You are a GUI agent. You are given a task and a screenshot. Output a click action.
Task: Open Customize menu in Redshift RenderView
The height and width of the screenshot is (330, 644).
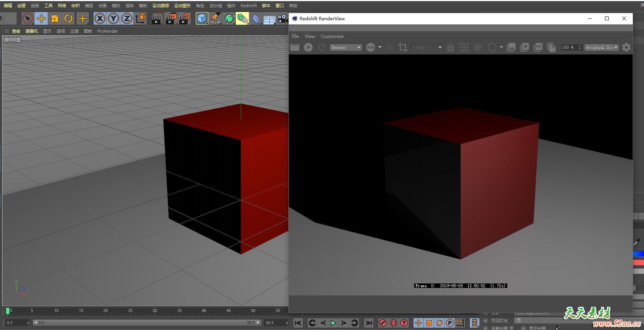[332, 36]
